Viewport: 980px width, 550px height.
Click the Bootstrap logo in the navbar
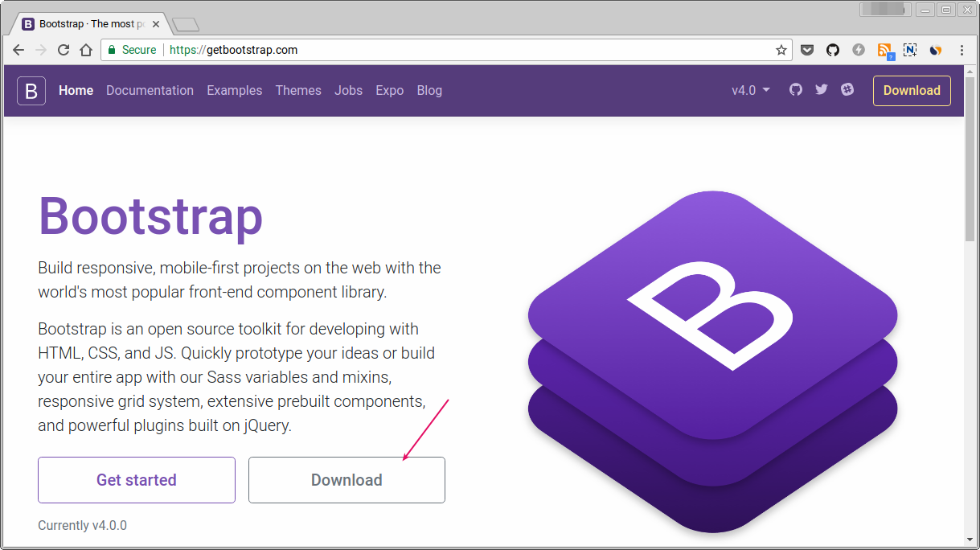click(31, 91)
